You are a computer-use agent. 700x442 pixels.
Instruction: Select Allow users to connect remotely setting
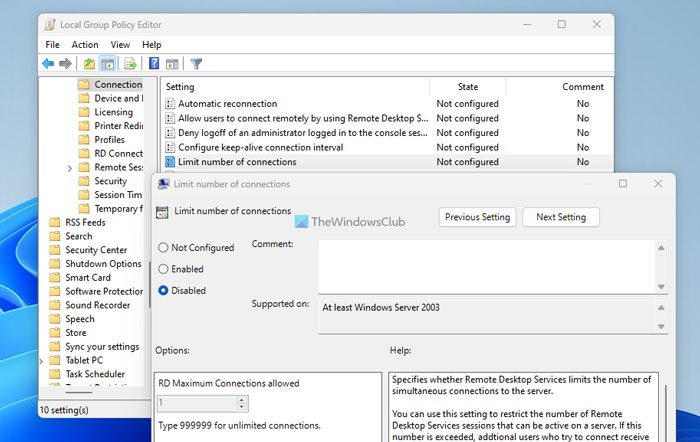(x=303, y=118)
